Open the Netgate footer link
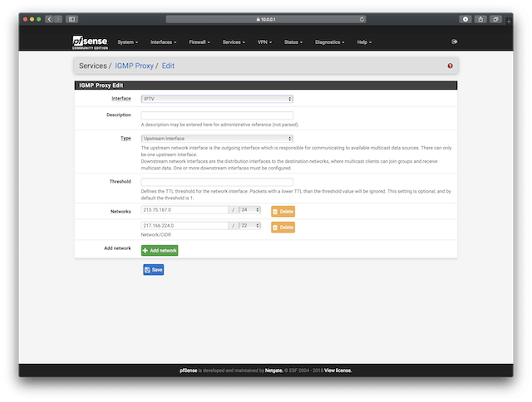The image size is (532, 402). pos(273,370)
